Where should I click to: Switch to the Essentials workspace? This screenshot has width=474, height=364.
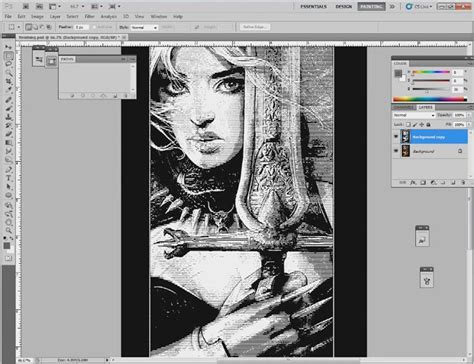tap(313, 6)
